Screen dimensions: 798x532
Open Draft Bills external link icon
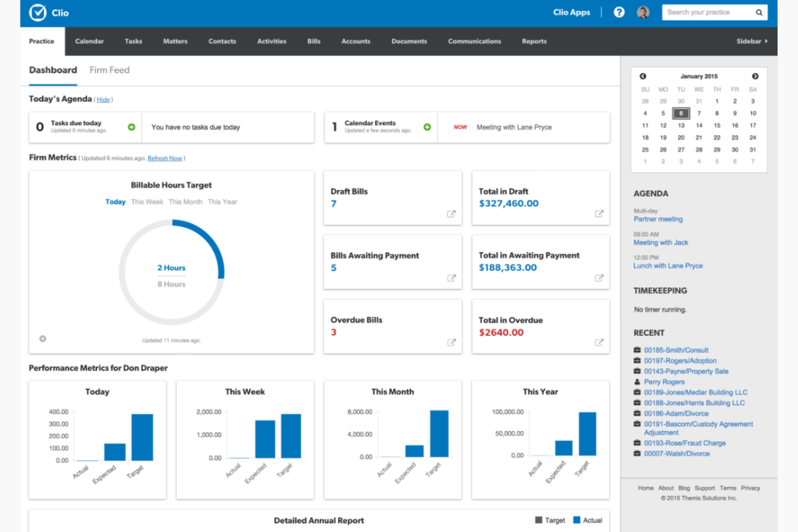[451, 214]
